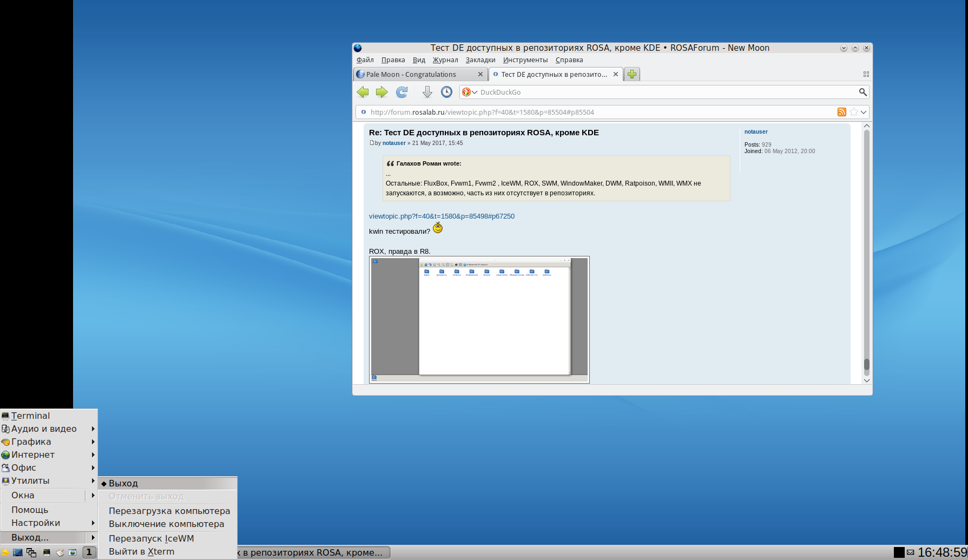Switch to workspace 1 in taskbar
The height and width of the screenshot is (560, 968).
[89, 552]
